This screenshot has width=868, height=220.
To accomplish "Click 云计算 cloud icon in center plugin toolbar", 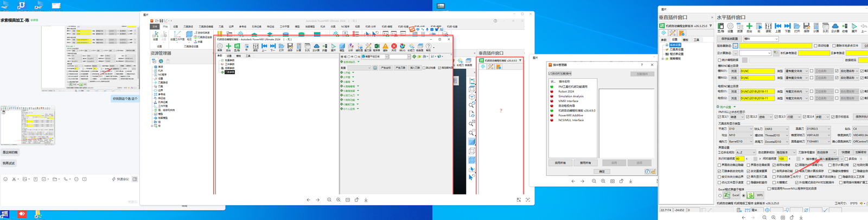I will click(x=316, y=47).
